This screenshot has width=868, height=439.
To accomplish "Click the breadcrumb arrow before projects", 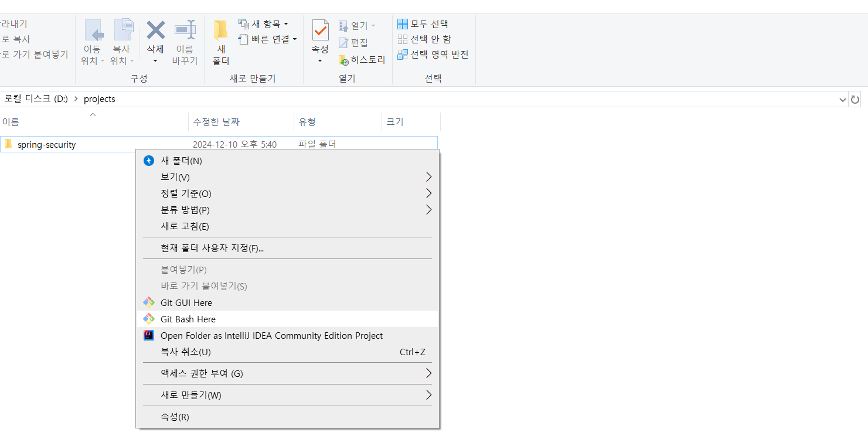I will tap(76, 99).
